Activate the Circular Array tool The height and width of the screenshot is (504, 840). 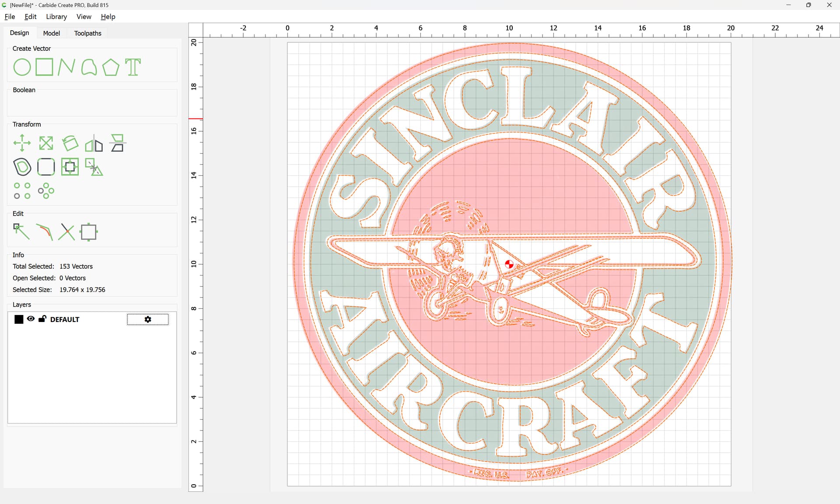click(46, 191)
